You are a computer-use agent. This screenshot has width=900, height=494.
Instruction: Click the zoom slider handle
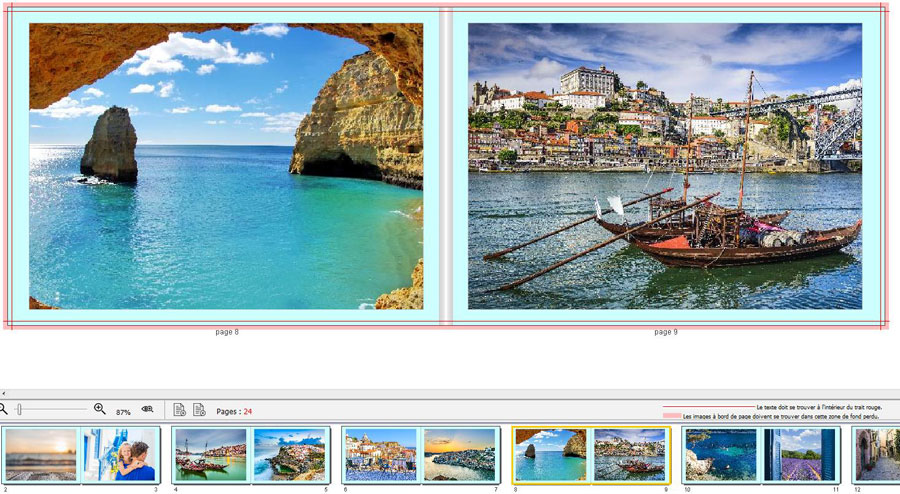[20, 409]
